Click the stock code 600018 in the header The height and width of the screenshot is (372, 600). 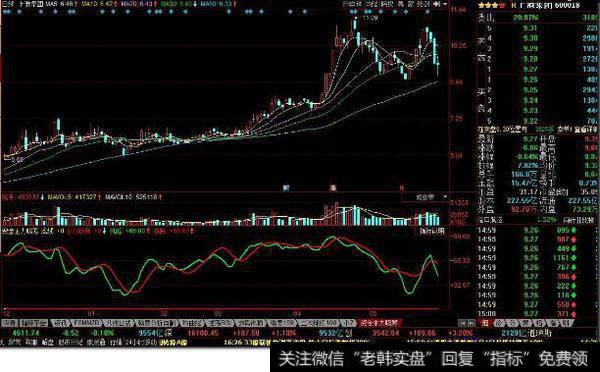pyautogui.click(x=566, y=5)
